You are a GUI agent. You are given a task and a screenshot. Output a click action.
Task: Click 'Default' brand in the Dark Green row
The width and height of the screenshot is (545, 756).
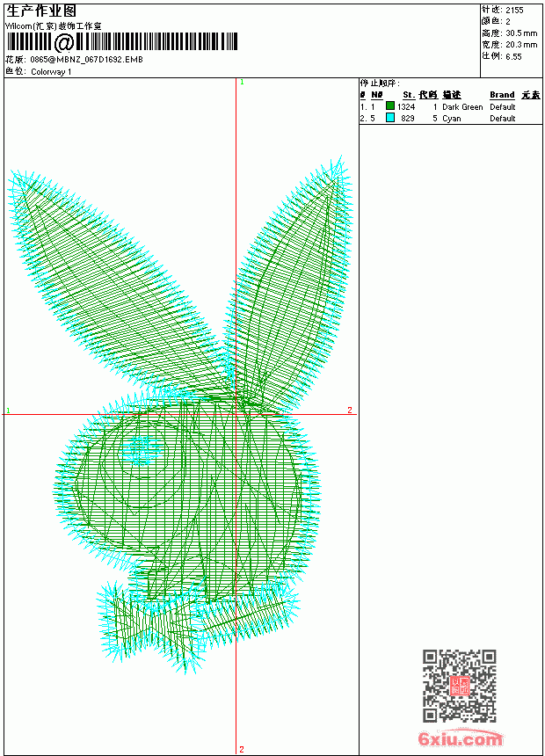pyautogui.click(x=503, y=107)
